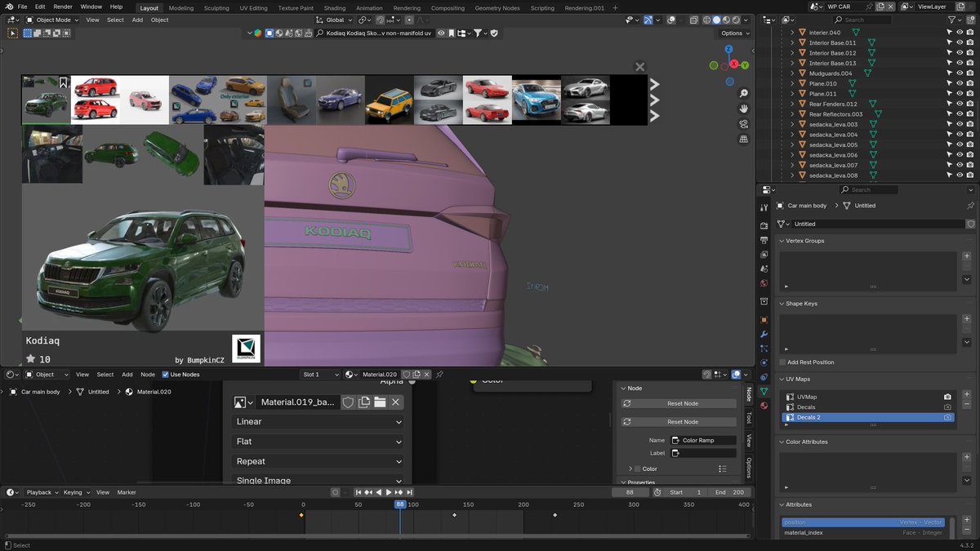Hide Mudguards.004 with eye icon
Image resolution: width=980 pixels, height=551 pixels.
(x=960, y=73)
